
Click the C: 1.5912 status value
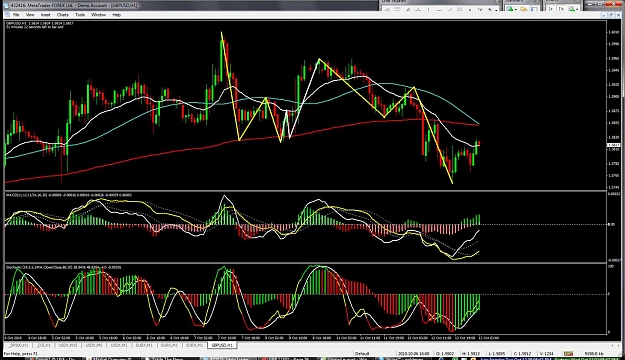521,354
